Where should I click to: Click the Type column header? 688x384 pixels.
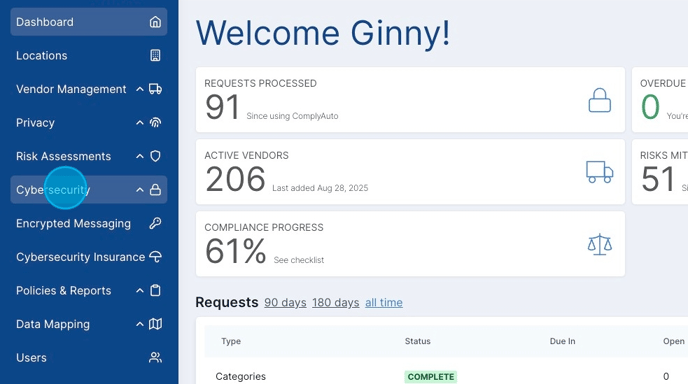[x=231, y=341]
